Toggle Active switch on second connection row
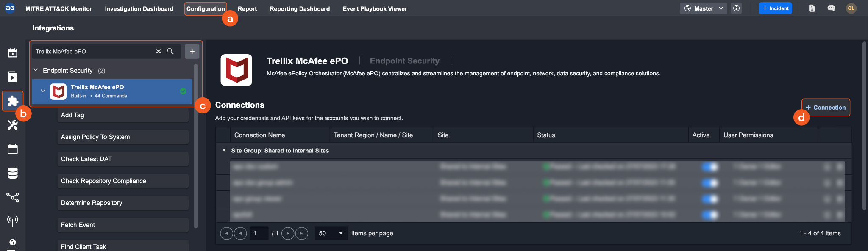The height and width of the screenshot is (251, 868). 710,183
